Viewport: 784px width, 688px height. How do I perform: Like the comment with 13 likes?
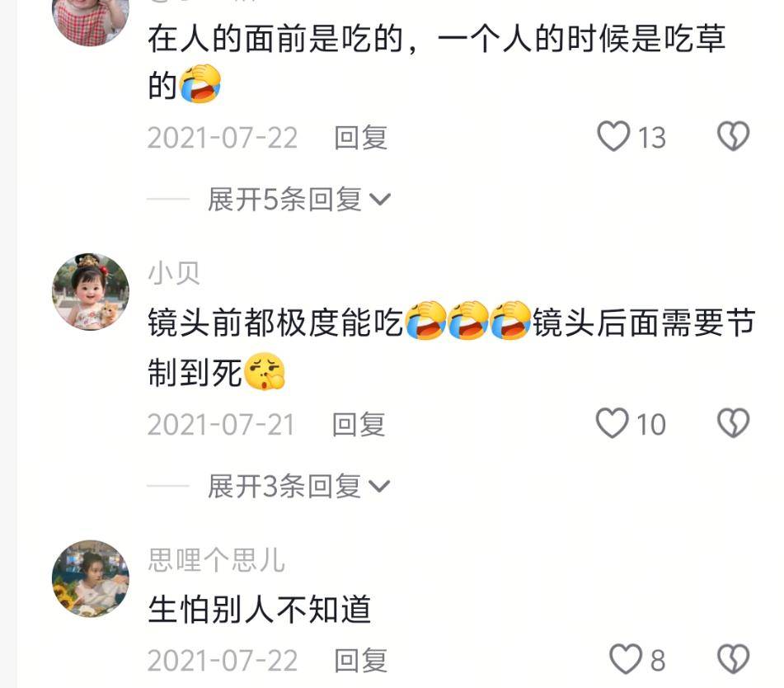point(613,136)
